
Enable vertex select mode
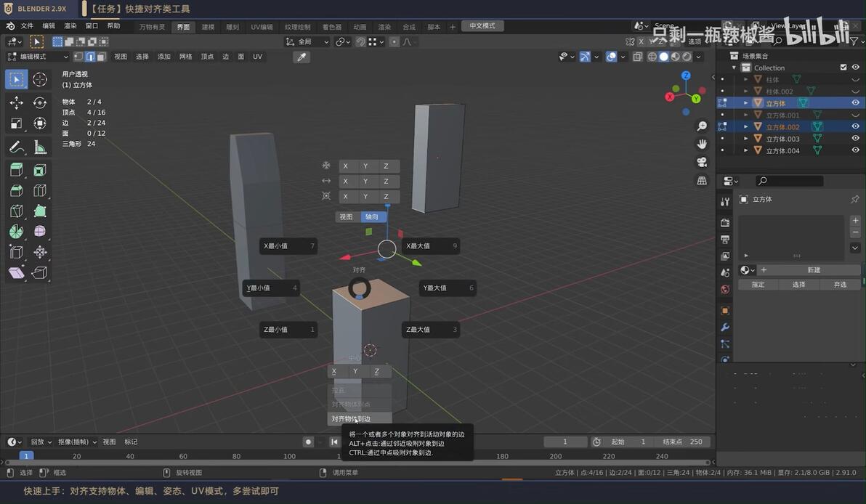coord(78,57)
